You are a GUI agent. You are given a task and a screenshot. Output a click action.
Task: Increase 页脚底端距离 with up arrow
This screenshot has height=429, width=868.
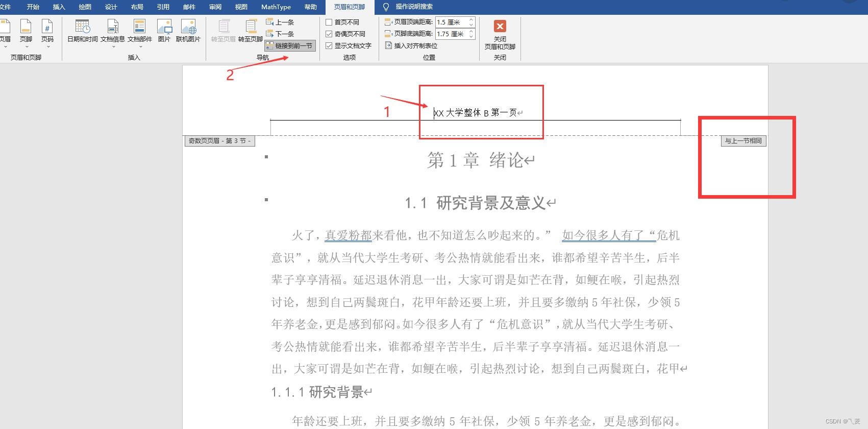tap(471, 32)
